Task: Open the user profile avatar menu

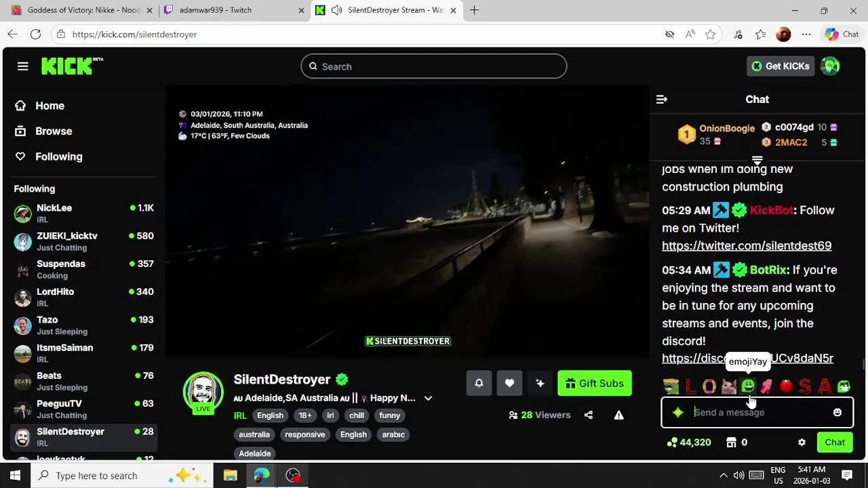Action: pyautogui.click(x=830, y=66)
